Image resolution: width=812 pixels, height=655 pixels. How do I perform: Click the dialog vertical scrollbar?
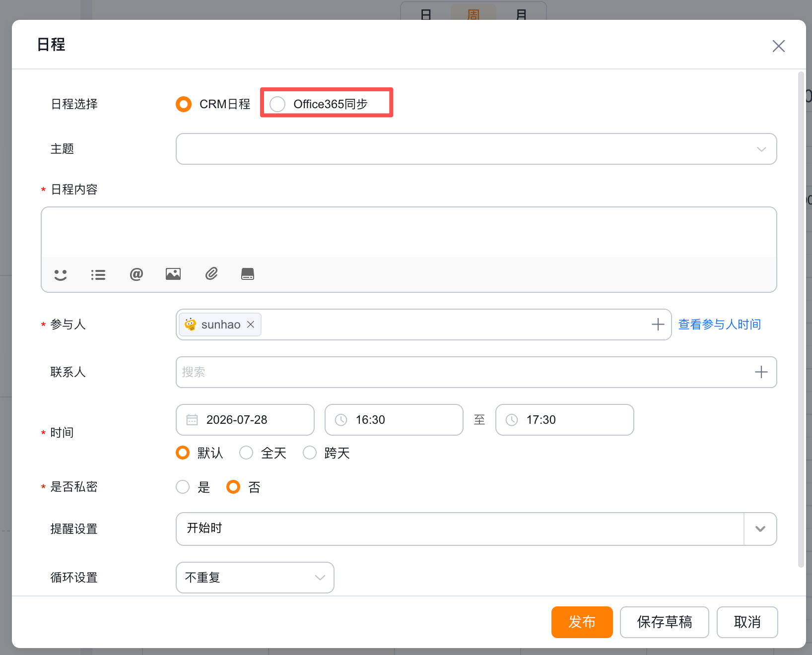coord(801,320)
